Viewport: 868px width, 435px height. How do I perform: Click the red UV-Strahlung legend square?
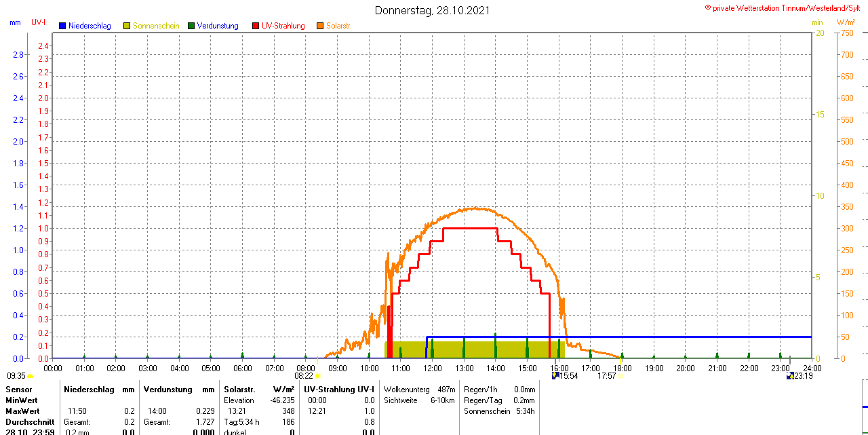[x=256, y=26]
